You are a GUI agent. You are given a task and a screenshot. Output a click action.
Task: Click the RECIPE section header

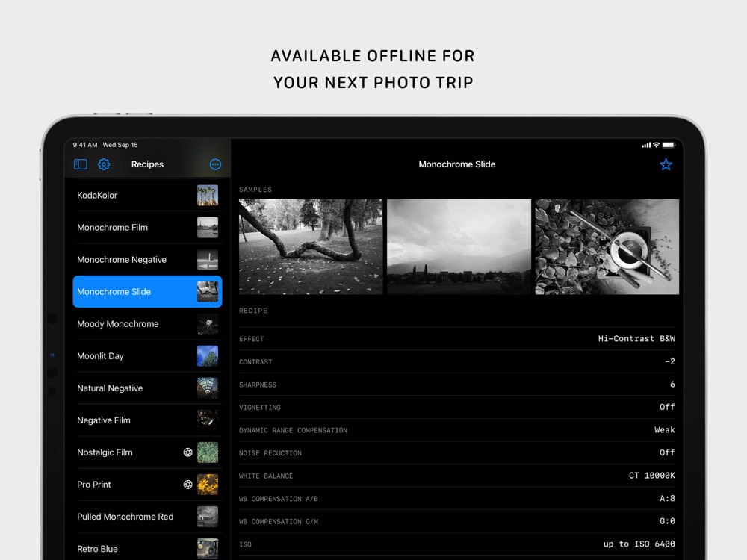253,311
